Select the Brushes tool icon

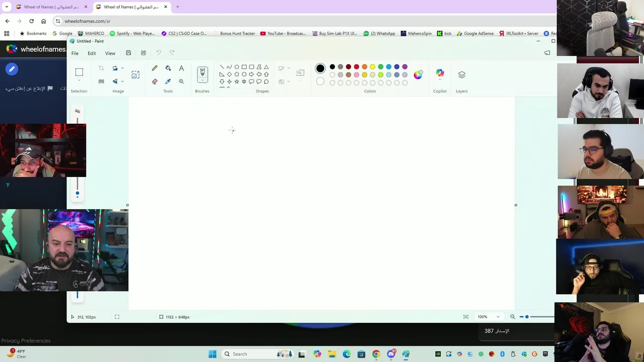pyautogui.click(x=202, y=73)
